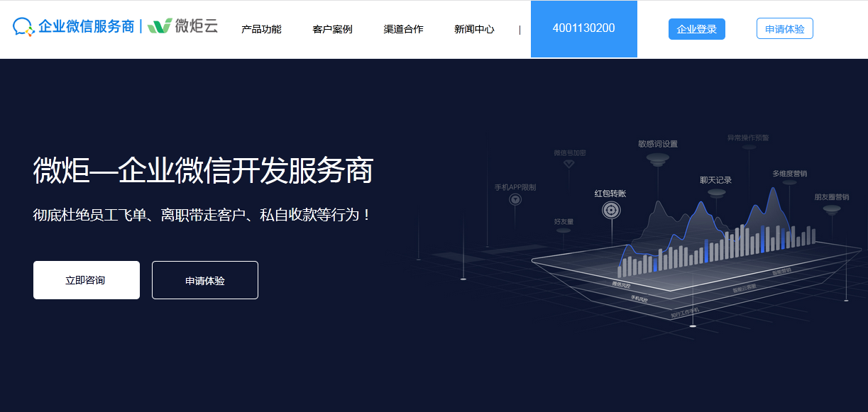Viewport: 868px width, 412px height.
Task: Click the 朋友圈营销 disc marker icon
Action: click(x=832, y=208)
